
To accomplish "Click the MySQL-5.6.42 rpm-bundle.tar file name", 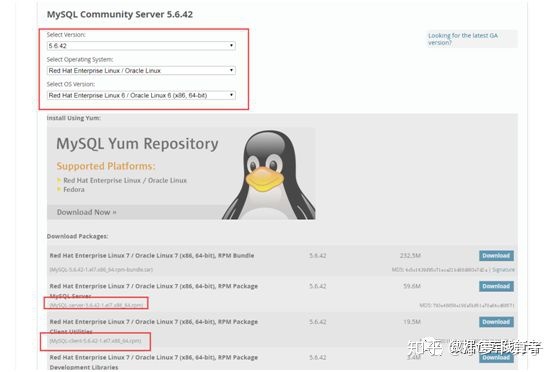I will point(101,269).
